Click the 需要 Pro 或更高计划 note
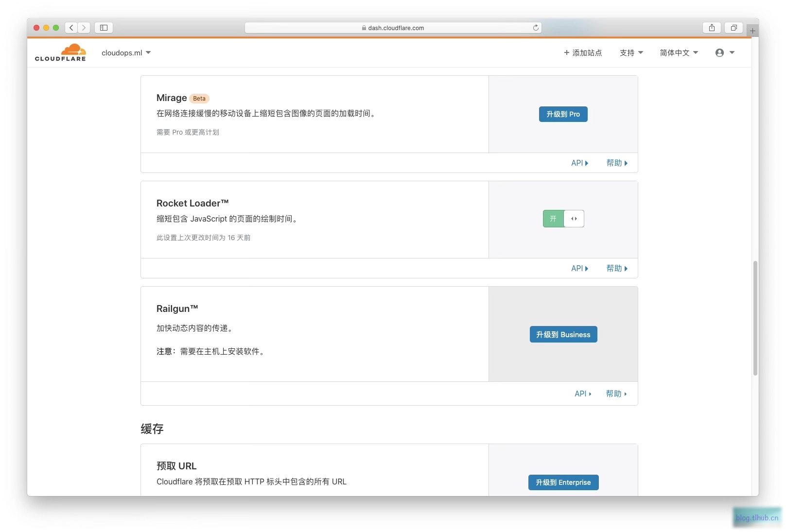 tap(188, 132)
